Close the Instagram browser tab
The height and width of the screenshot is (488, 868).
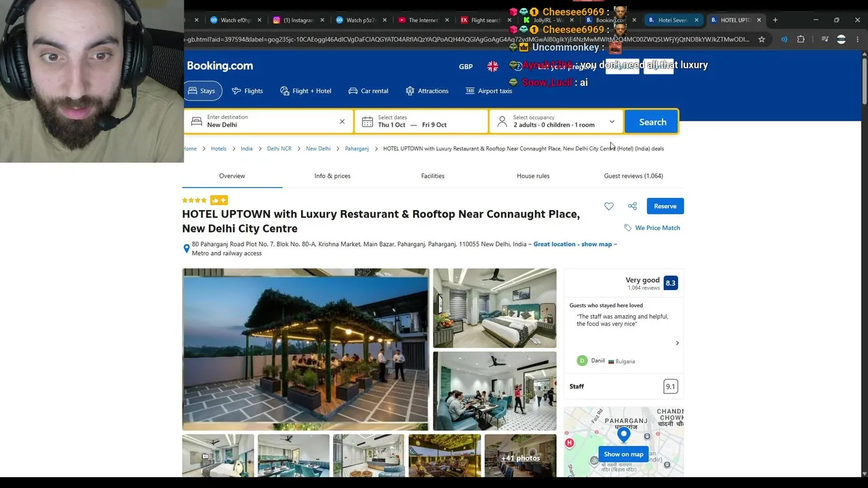(322, 20)
